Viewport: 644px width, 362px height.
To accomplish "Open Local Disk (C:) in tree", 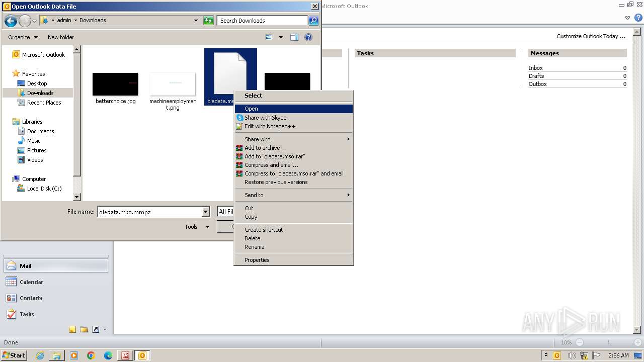I will (39, 189).
